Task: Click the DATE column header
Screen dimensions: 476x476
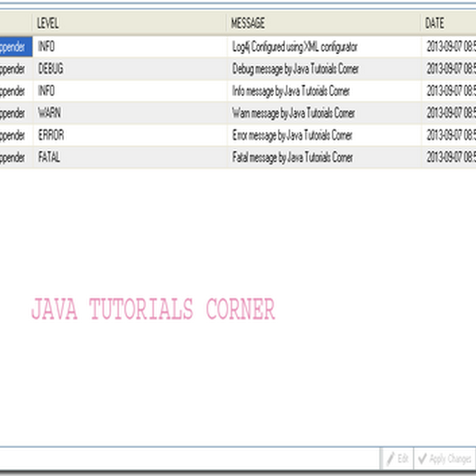Action: (449, 23)
